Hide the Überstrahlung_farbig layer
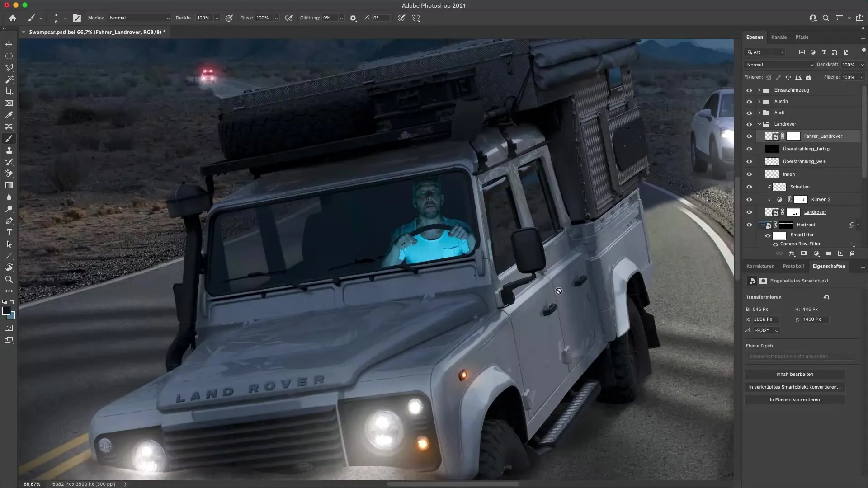Image resolution: width=868 pixels, height=488 pixels. [749, 149]
